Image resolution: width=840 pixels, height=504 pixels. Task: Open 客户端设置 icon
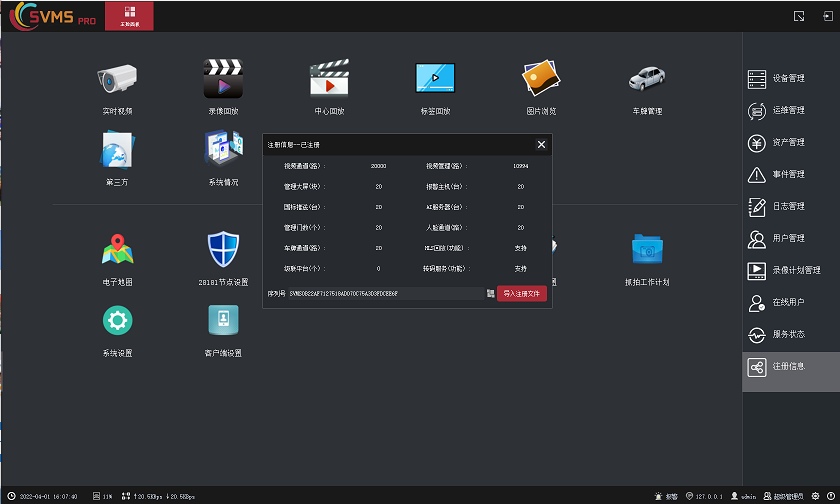click(x=223, y=321)
